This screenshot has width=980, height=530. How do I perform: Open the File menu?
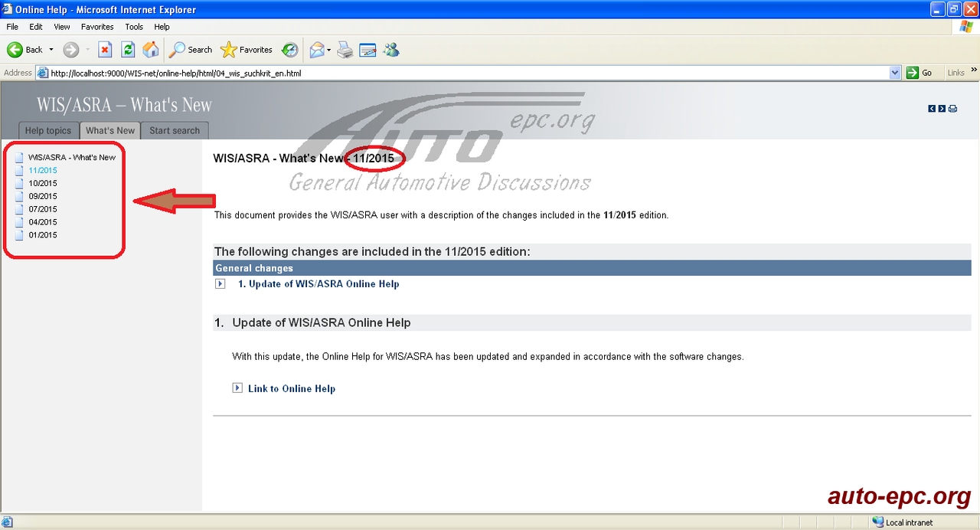[x=12, y=27]
